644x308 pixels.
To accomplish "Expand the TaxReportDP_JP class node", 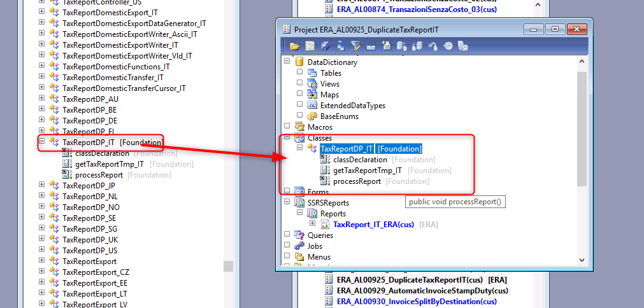I will pyautogui.click(x=42, y=185).
